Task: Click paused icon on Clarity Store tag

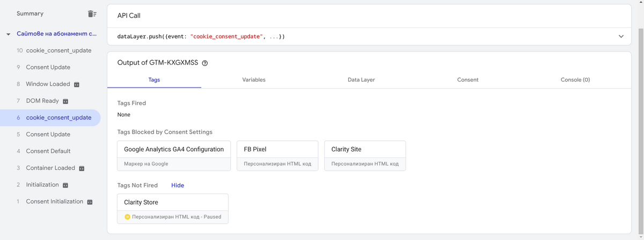Action: 127,217
